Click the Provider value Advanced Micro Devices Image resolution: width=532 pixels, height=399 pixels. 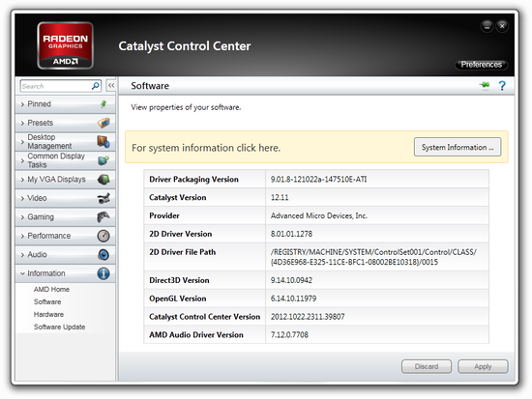point(319,215)
